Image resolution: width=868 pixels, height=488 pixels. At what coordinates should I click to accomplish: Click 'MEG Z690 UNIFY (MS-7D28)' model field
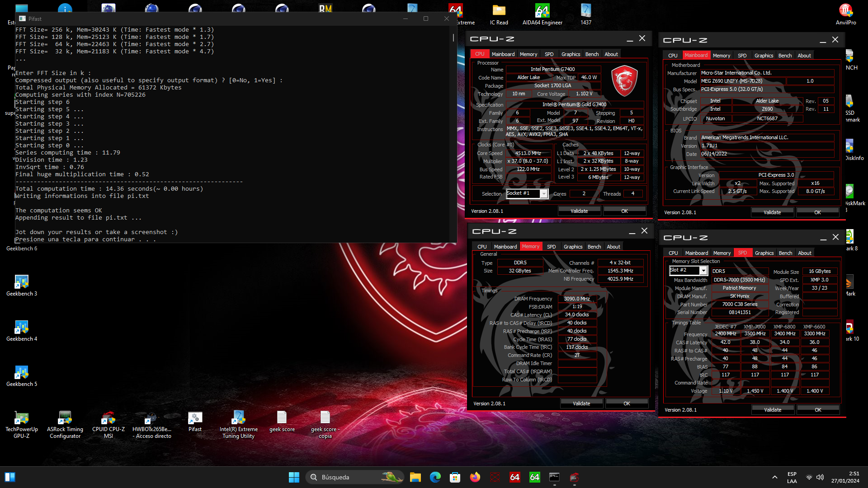(743, 81)
